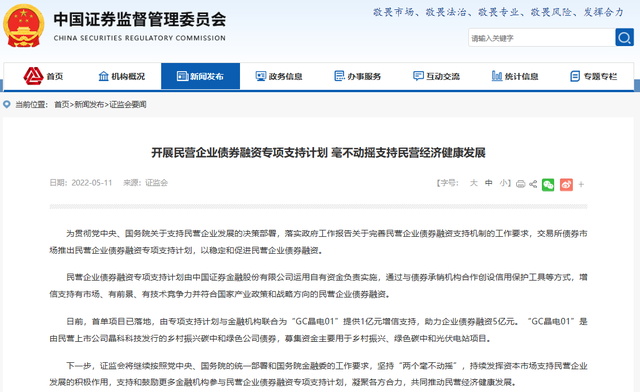Click the keyword search input field
Viewport: 640px width, 392px height.
542,38
